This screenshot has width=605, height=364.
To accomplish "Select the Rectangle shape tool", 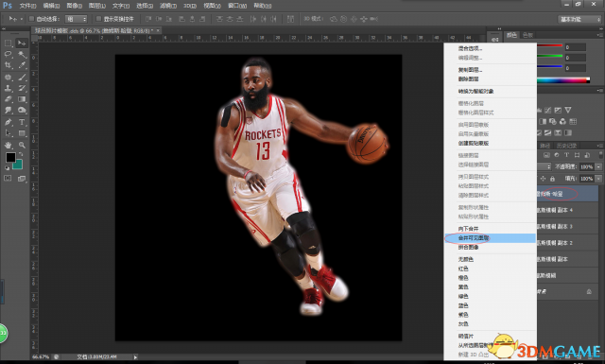I will point(22,133).
